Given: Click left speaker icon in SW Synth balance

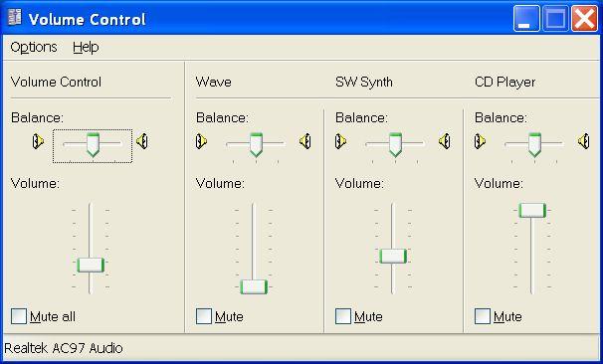Looking at the screenshot, I should click(340, 141).
